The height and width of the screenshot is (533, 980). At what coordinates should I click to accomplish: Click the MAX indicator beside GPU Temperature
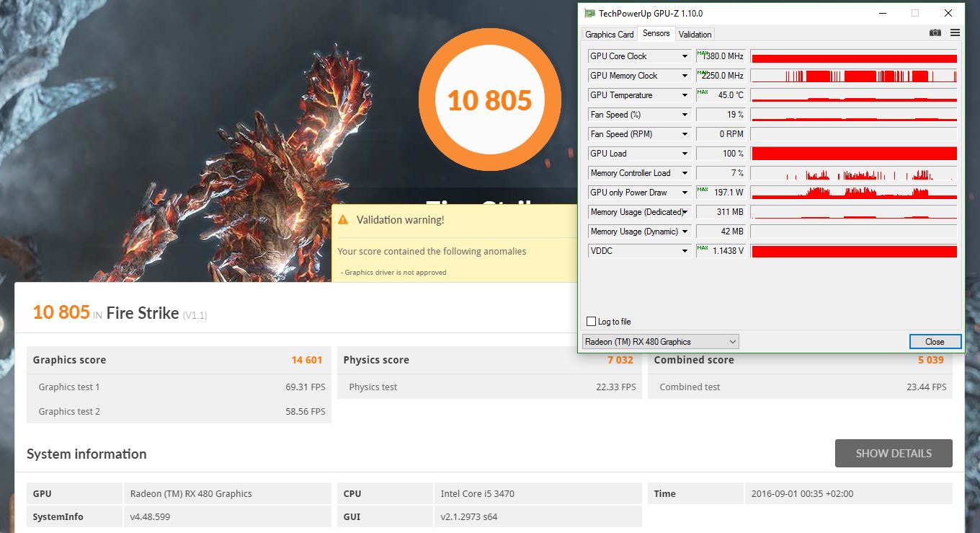point(701,92)
